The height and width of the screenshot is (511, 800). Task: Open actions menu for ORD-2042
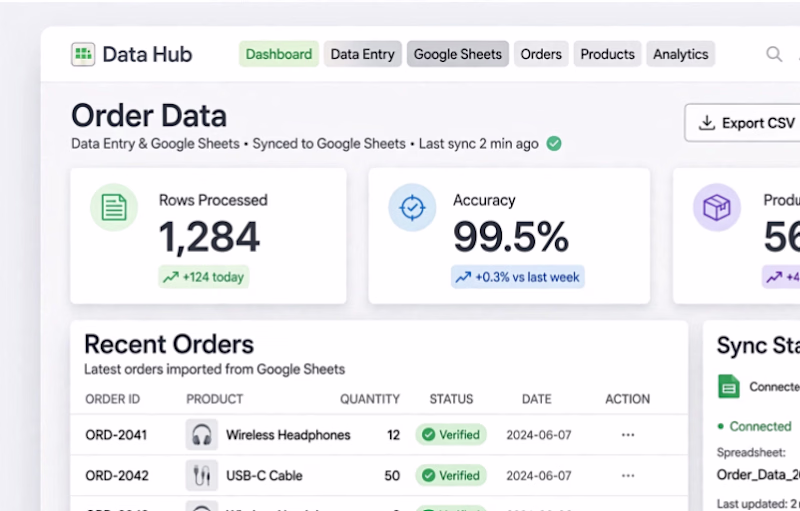(628, 476)
